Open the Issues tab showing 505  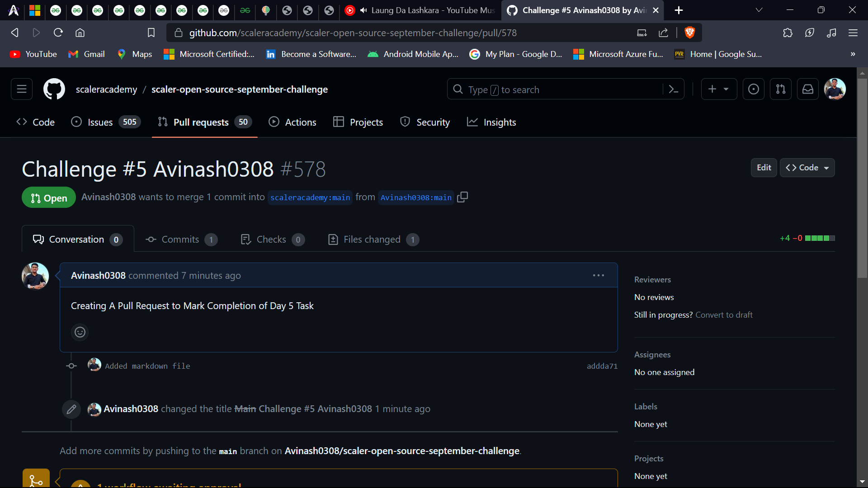(x=99, y=122)
